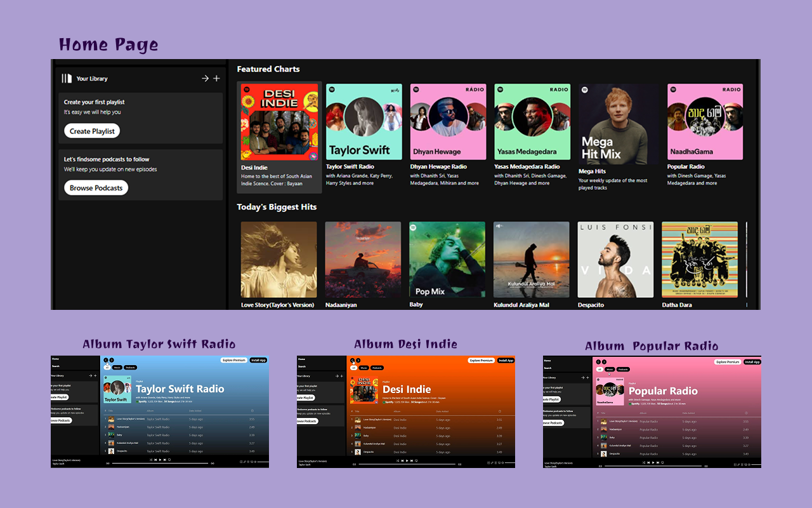Viewport: 812px width, 508px height.
Task: Click the Your Library stacked-books icon
Action: coord(67,79)
